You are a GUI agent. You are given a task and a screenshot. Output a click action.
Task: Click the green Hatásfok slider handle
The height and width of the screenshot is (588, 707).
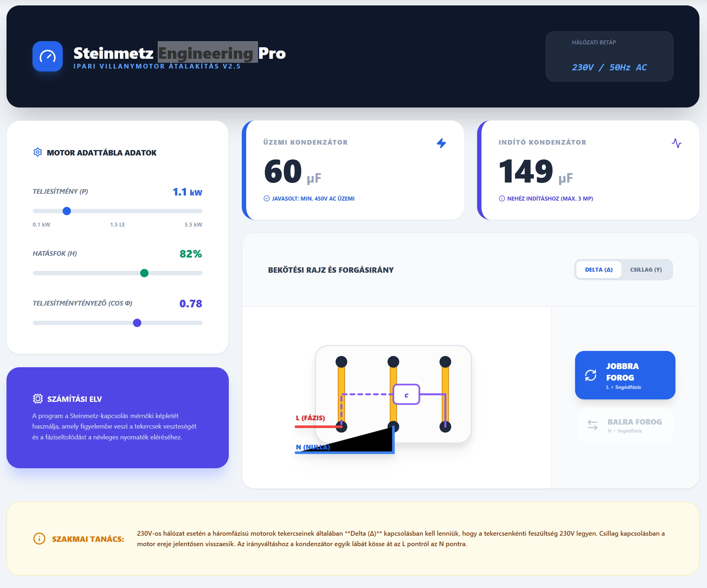click(144, 273)
